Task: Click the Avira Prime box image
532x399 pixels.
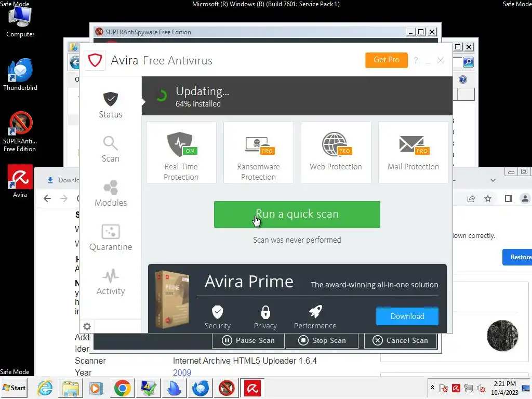Action: coord(172,300)
